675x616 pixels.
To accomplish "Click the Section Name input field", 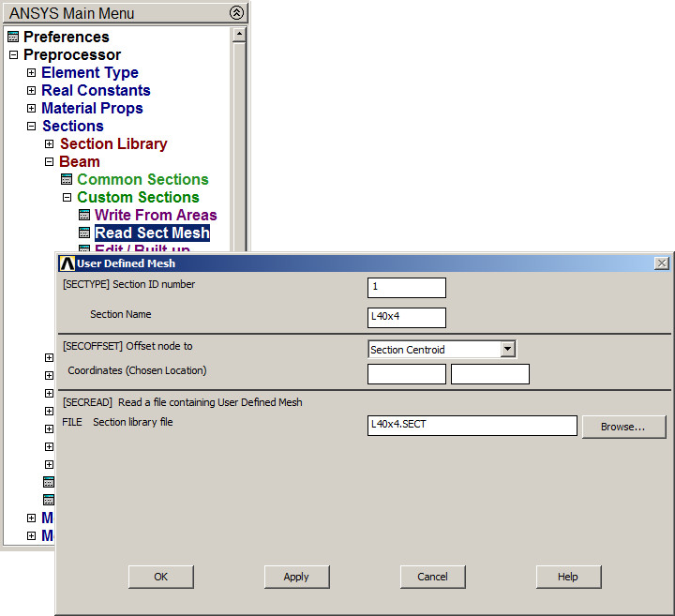I will tap(407, 318).
